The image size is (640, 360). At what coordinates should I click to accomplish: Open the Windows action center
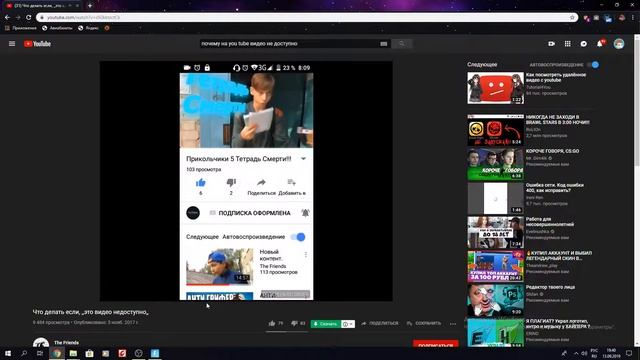pos(629,353)
